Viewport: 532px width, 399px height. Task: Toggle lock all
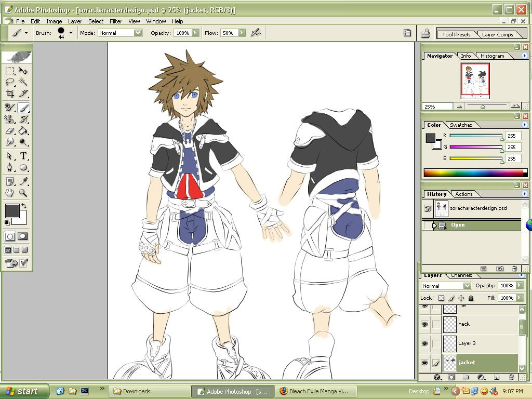pos(471,298)
